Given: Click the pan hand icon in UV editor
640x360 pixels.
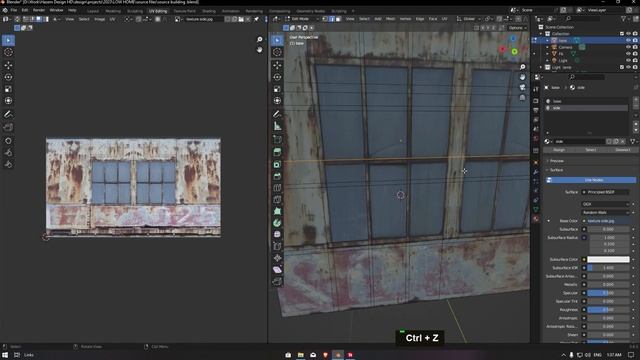Looking at the screenshot, I should 260,49.
